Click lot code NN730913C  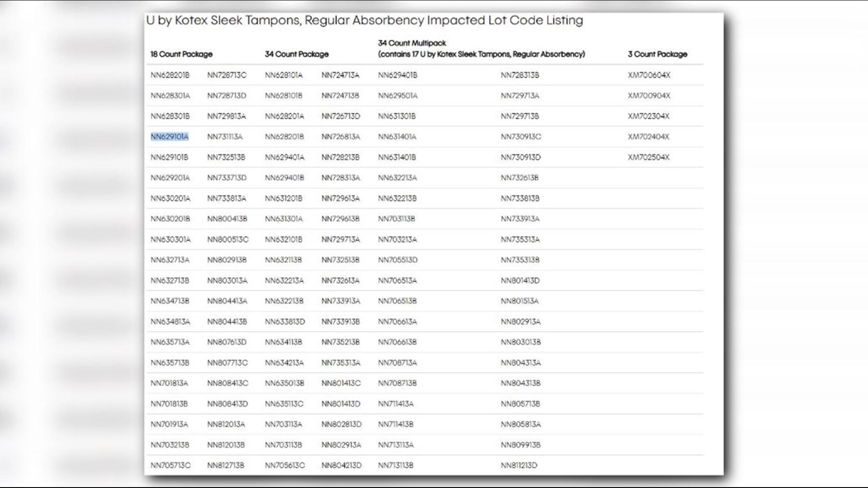coord(521,137)
